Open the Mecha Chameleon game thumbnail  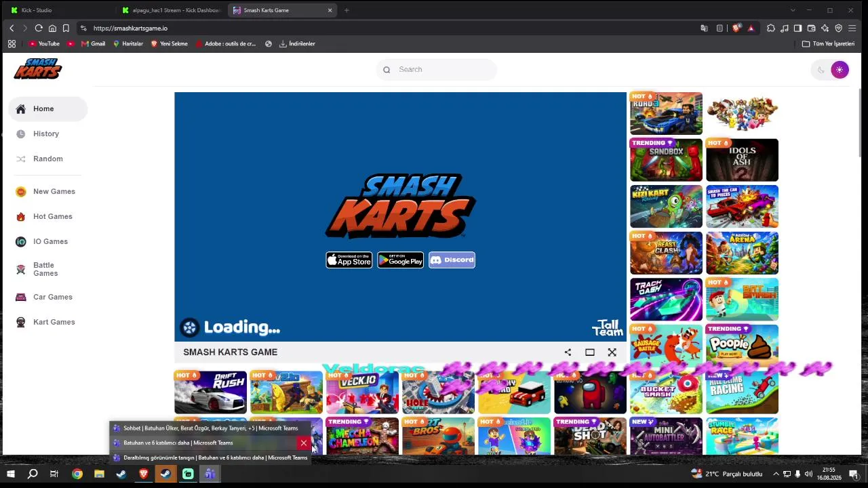(362, 436)
